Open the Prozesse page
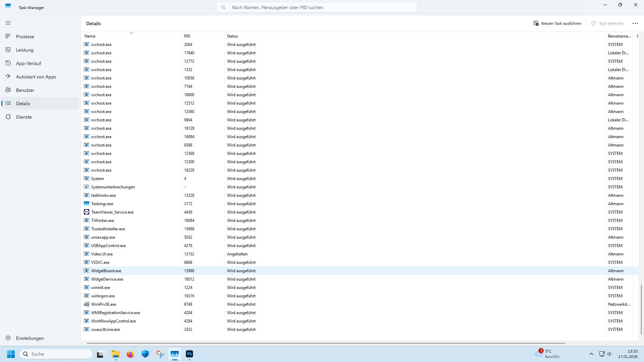Screen dimensions: 644x362 25,37
